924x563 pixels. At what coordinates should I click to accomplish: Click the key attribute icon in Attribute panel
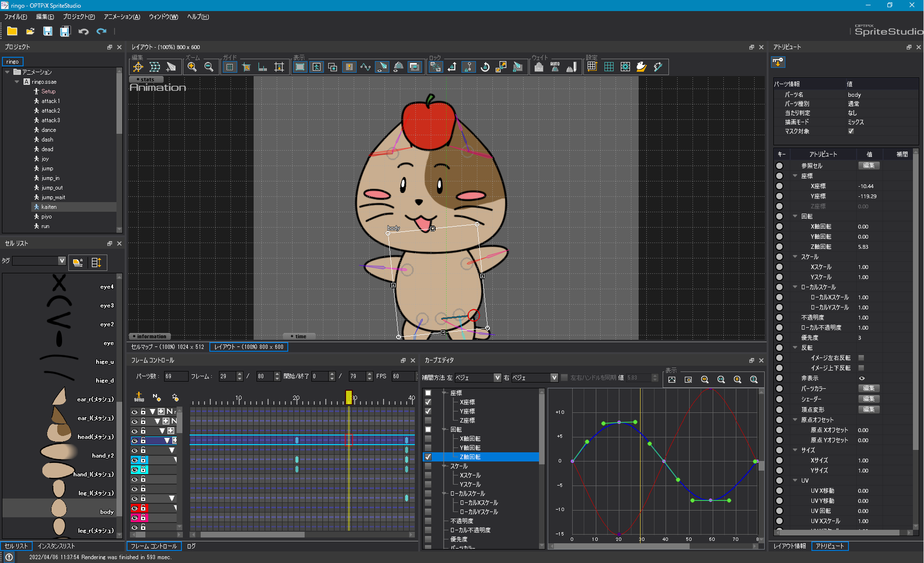click(x=778, y=62)
